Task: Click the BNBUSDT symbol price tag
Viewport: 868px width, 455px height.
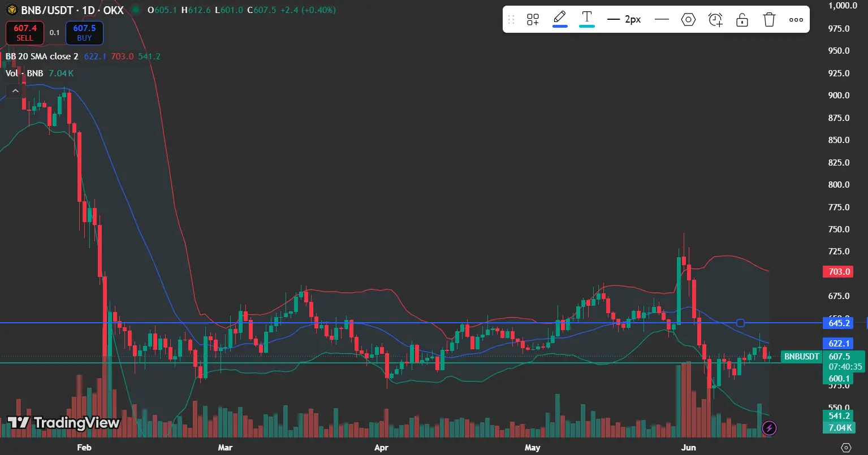Action: pos(801,357)
